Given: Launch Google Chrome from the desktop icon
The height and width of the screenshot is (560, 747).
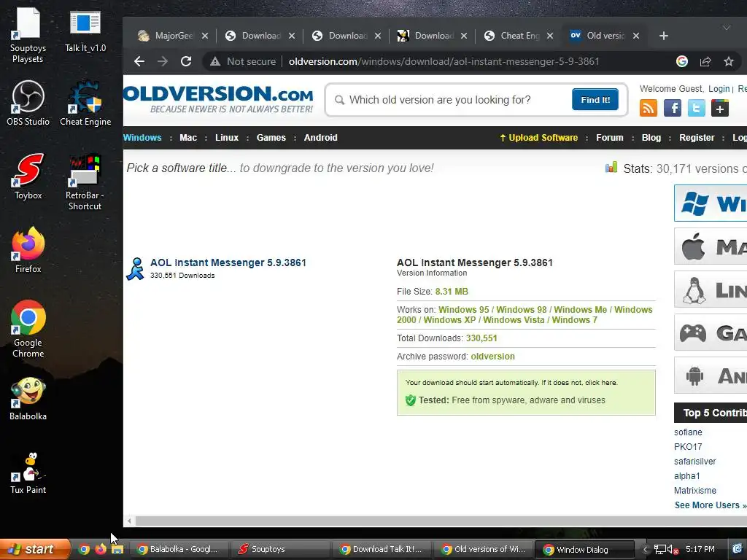Looking at the screenshot, I should pyautogui.click(x=28, y=329).
